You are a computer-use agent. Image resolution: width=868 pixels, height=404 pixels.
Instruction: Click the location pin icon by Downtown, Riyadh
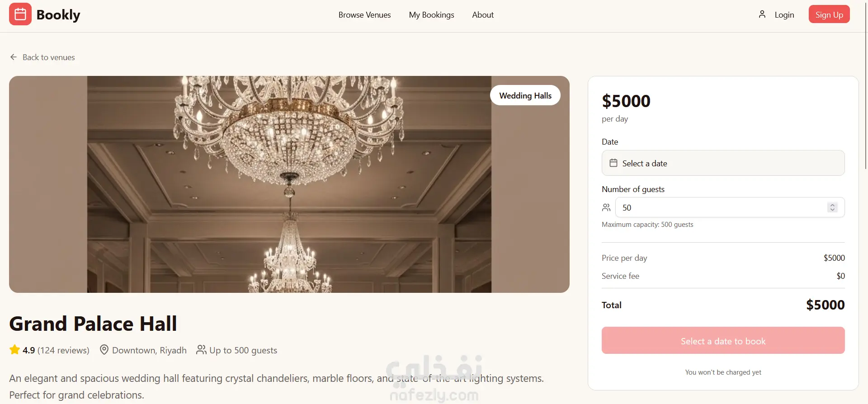click(104, 350)
